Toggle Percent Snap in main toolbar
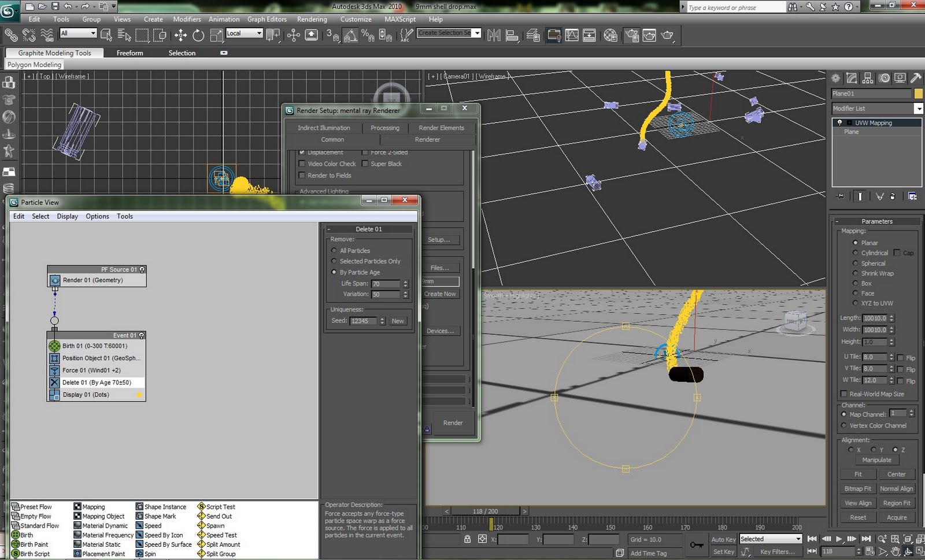The image size is (925, 560). (368, 35)
